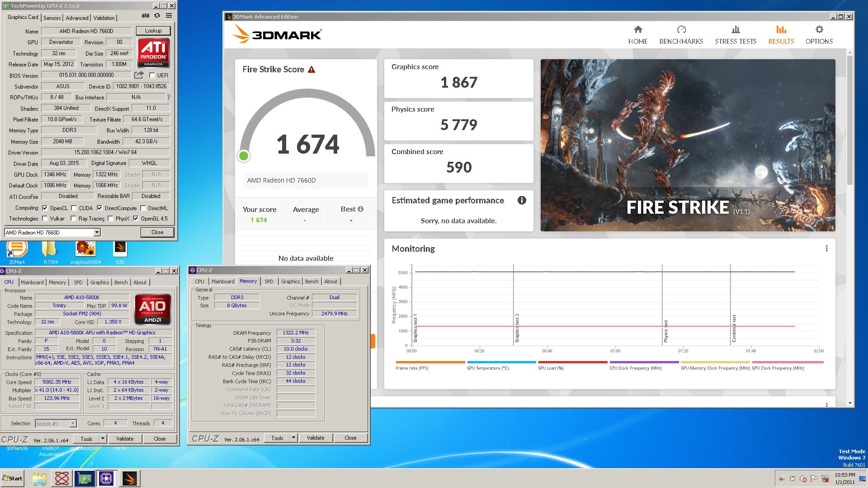Open the RESULTS bar chart icon
The height and width of the screenshot is (488, 868).
[x=781, y=30]
